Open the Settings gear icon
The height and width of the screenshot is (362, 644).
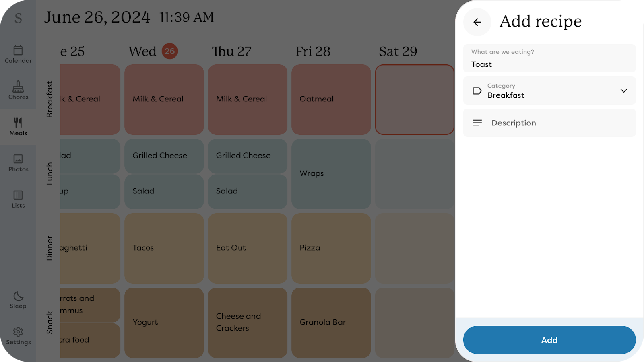pos(18,332)
